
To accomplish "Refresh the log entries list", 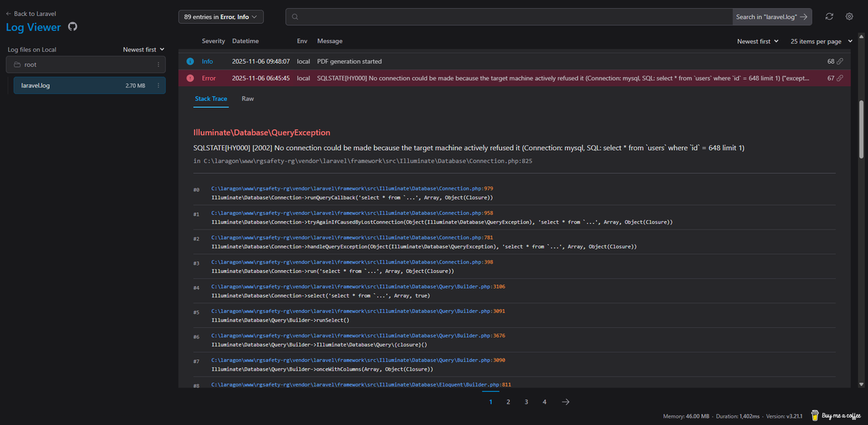I will [x=829, y=17].
